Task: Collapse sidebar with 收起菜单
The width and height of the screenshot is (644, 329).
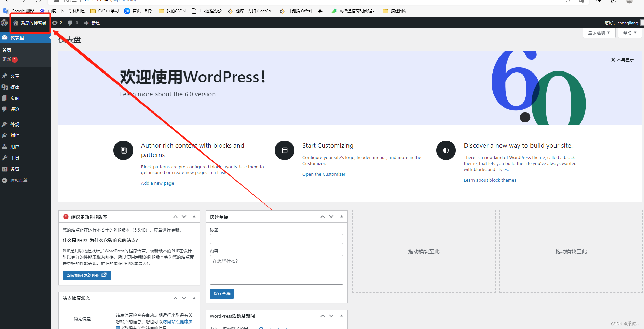Action: coord(26,180)
